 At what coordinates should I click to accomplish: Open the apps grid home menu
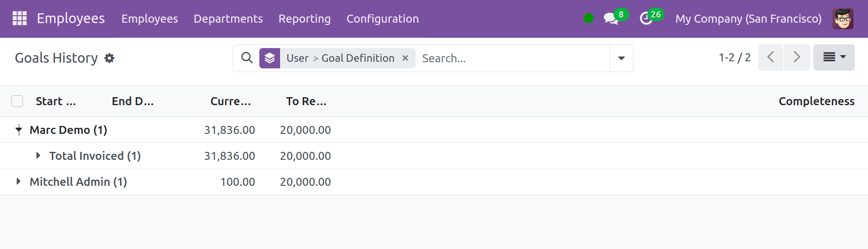click(19, 18)
